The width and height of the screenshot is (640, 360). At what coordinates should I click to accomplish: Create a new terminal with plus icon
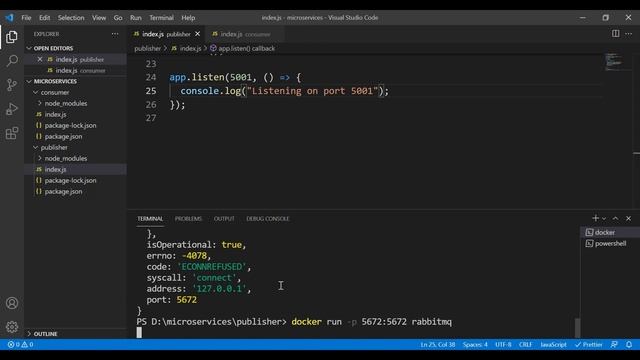(596, 218)
